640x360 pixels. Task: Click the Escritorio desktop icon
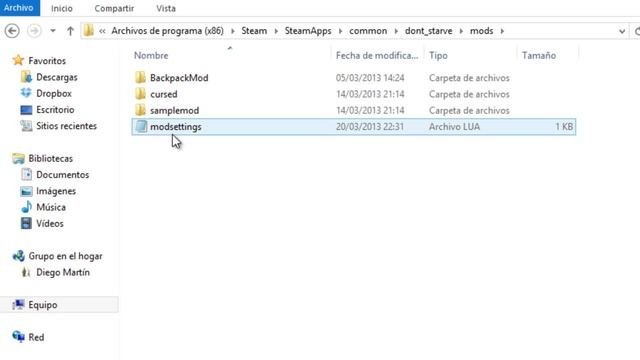(26, 110)
